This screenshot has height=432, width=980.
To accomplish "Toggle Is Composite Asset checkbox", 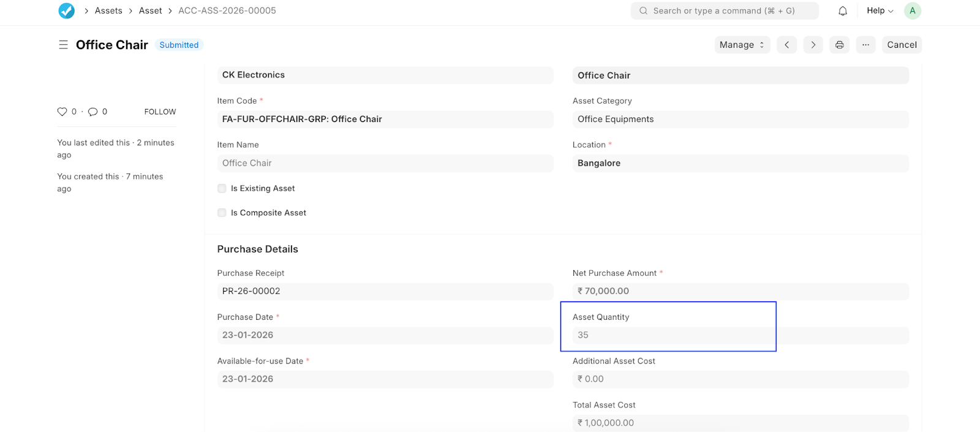I will [x=222, y=213].
